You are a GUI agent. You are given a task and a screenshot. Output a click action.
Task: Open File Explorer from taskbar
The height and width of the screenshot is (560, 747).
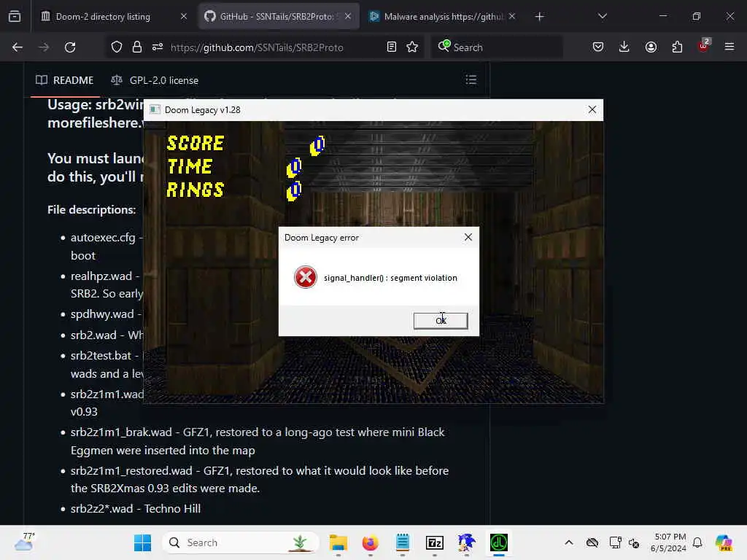tap(338, 542)
